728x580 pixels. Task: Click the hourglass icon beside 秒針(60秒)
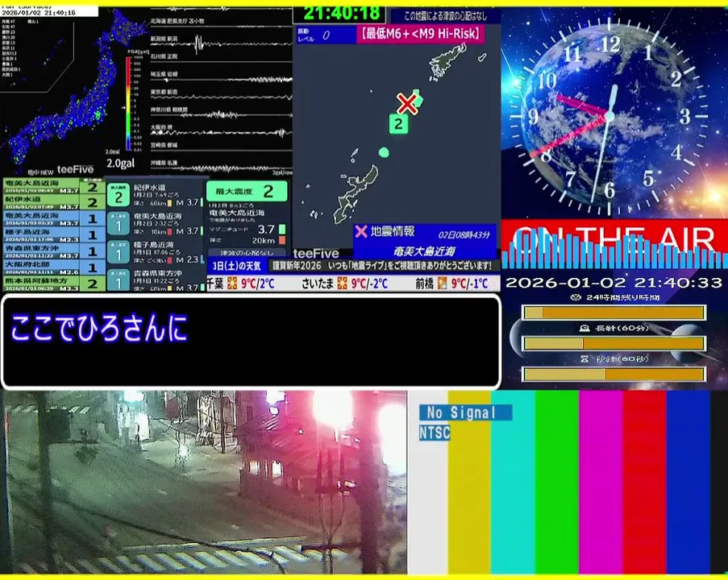[x=584, y=358]
